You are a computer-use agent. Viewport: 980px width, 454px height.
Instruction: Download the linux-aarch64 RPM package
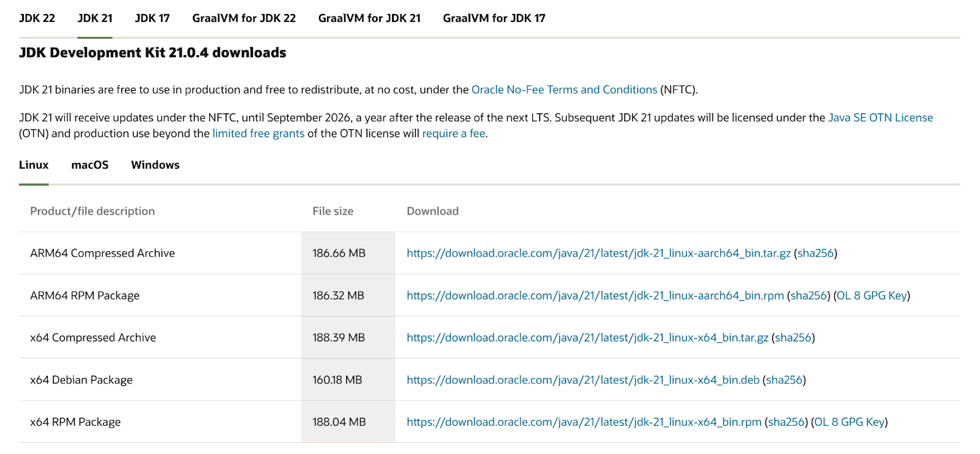[x=595, y=295]
